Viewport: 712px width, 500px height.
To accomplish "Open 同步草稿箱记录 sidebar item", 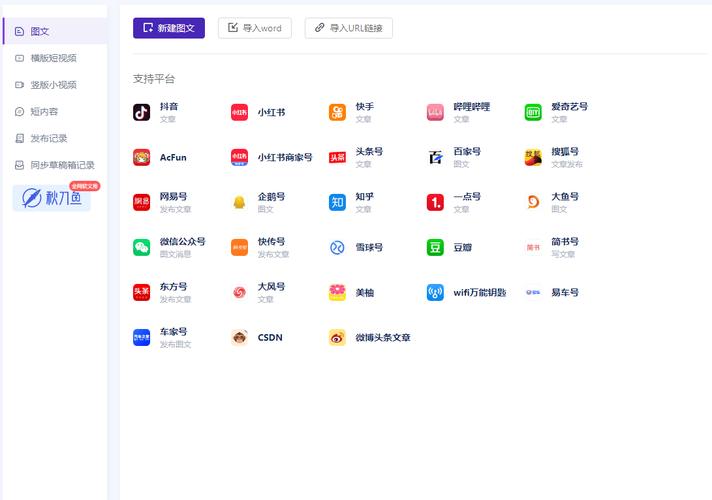I will point(55,165).
